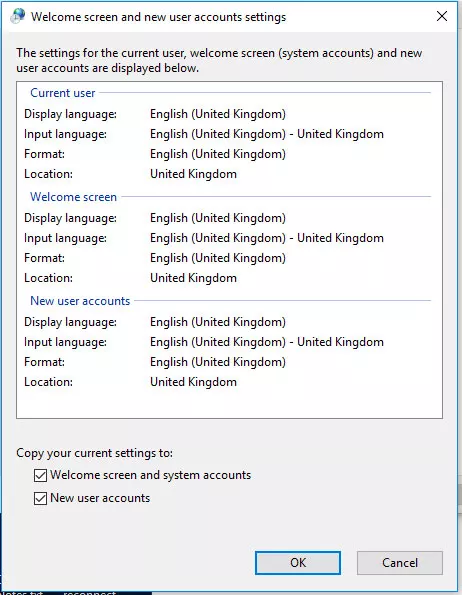Click the Copy your current settings label
462x595 pixels.
click(x=94, y=453)
